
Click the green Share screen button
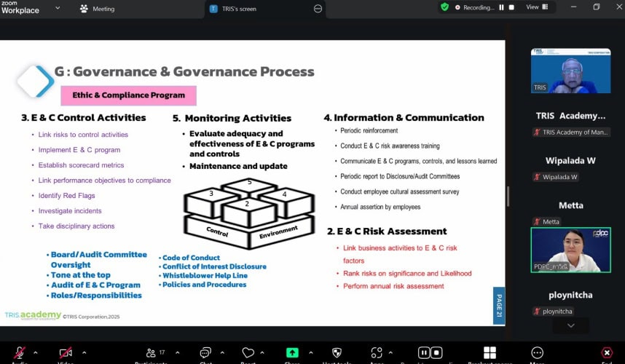292,353
